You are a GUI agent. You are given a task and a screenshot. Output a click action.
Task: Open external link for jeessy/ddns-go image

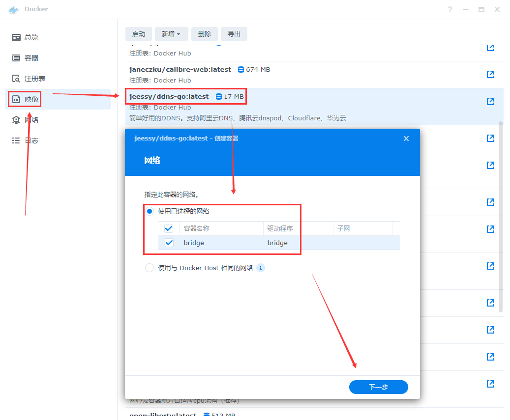[x=490, y=101]
